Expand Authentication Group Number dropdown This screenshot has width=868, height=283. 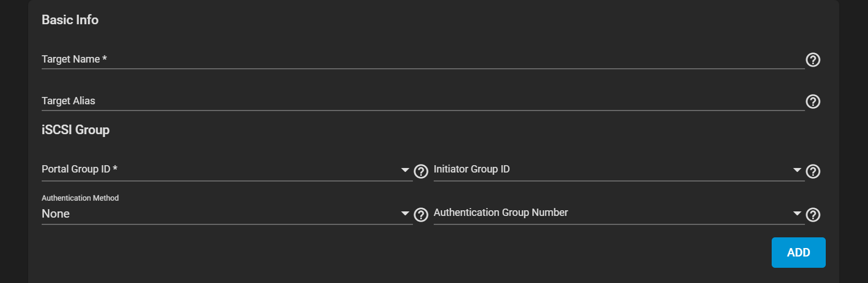tap(619, 213)
